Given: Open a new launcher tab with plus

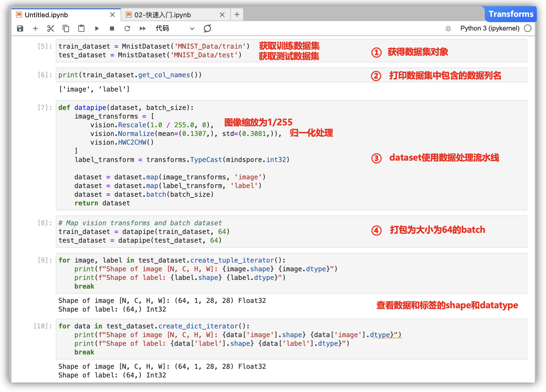Looking at the screenshot, I should [237, 15].
